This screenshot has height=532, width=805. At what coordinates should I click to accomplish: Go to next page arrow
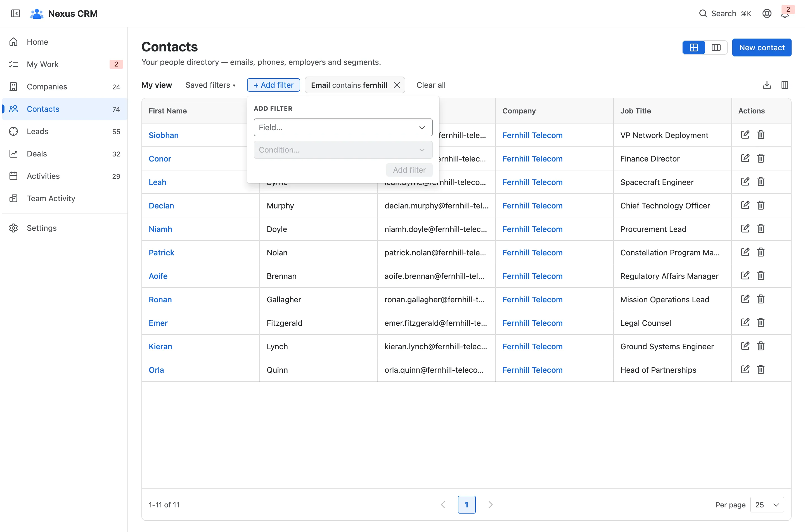[x=490, y=505]
